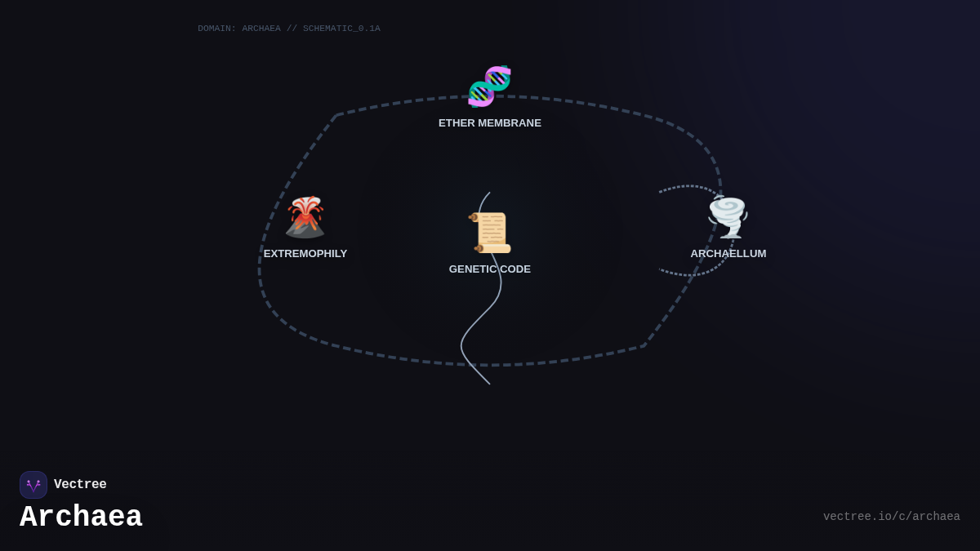Viewport: 980px width, 551px height.
Task: Click the dotted arc above the tornado
Action: 686,186
